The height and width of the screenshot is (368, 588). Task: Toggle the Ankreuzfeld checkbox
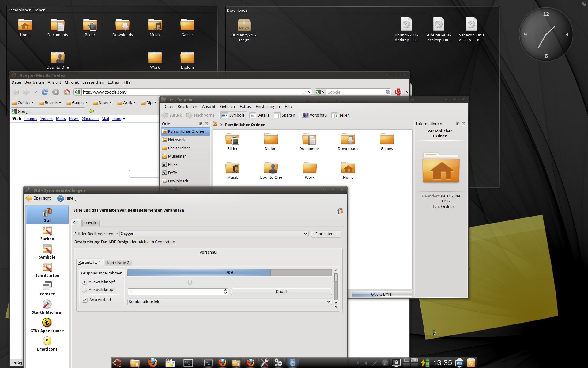click(85, 300)
